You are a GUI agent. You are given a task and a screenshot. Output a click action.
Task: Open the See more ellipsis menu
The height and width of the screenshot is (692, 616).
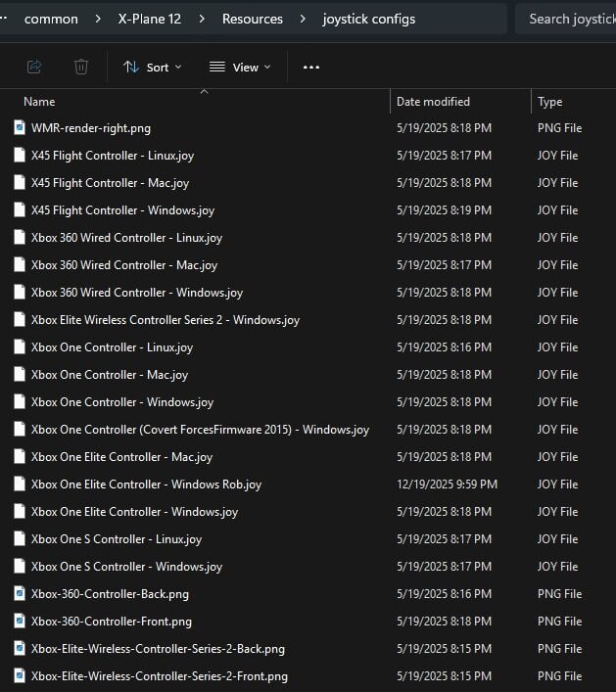click(311, 68)
